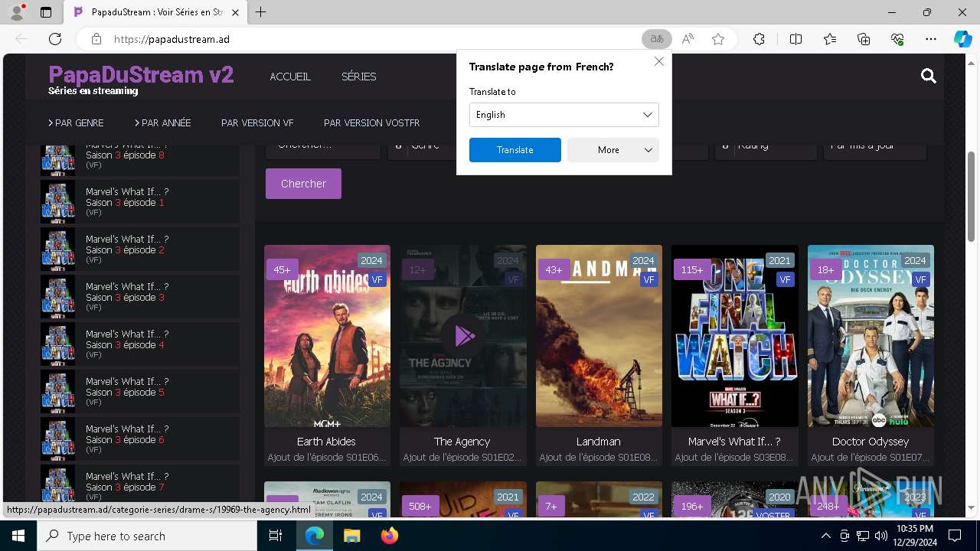Open a new browser tab
The width and height of the screenshot is (980, 551).
[x=261, y=12]
